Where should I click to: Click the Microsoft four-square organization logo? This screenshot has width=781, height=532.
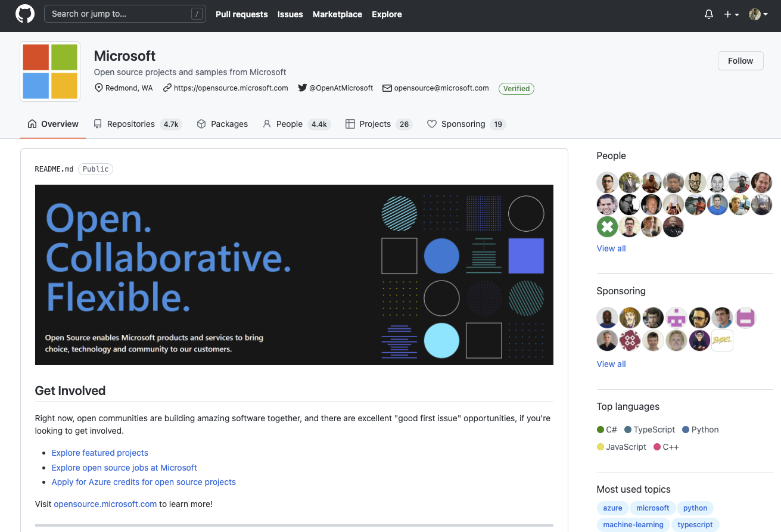coord(50,71)
